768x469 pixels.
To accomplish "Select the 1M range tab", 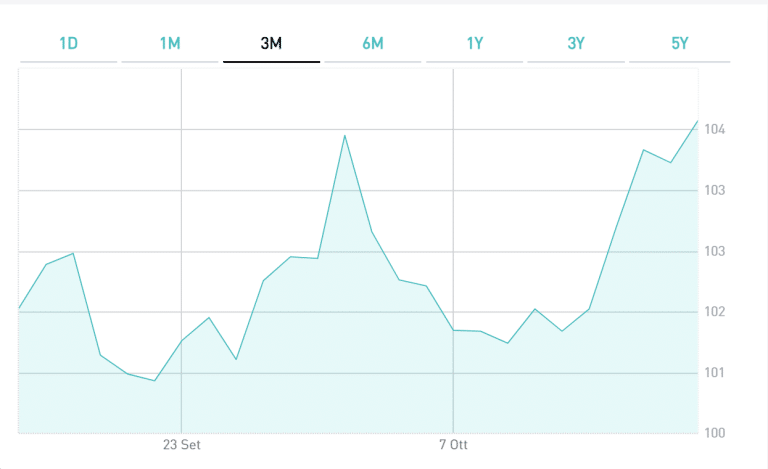I will point(170,43).
